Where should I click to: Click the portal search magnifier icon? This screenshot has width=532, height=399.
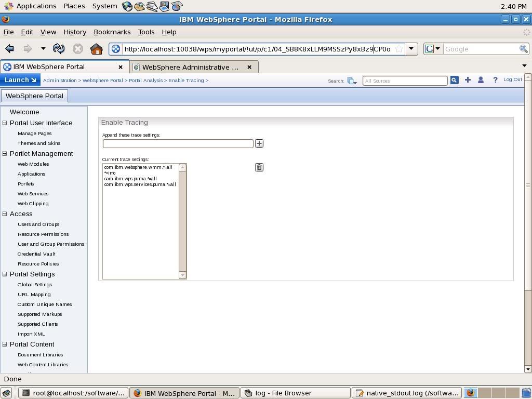click(454, 80)
